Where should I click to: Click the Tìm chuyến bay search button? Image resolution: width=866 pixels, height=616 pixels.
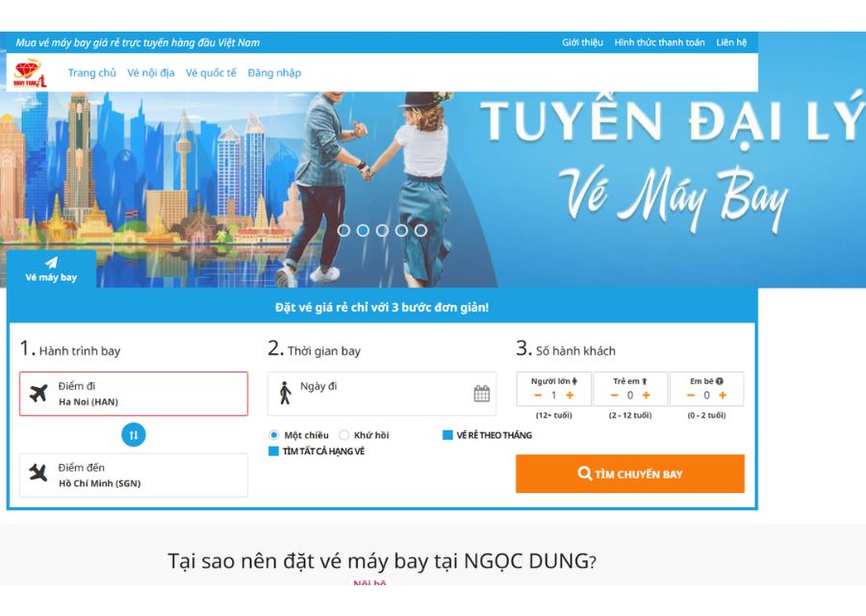point(630,474)
